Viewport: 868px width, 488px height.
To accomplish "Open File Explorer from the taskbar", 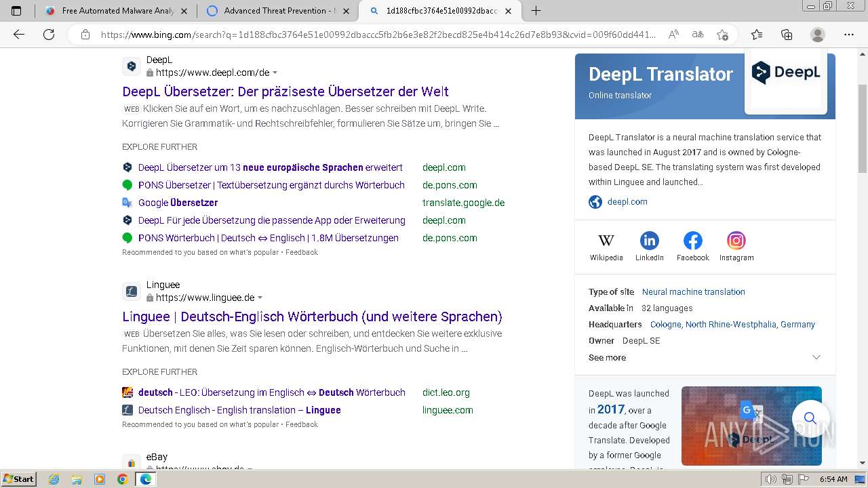I will pyautogui.click(x=77, y=479).
